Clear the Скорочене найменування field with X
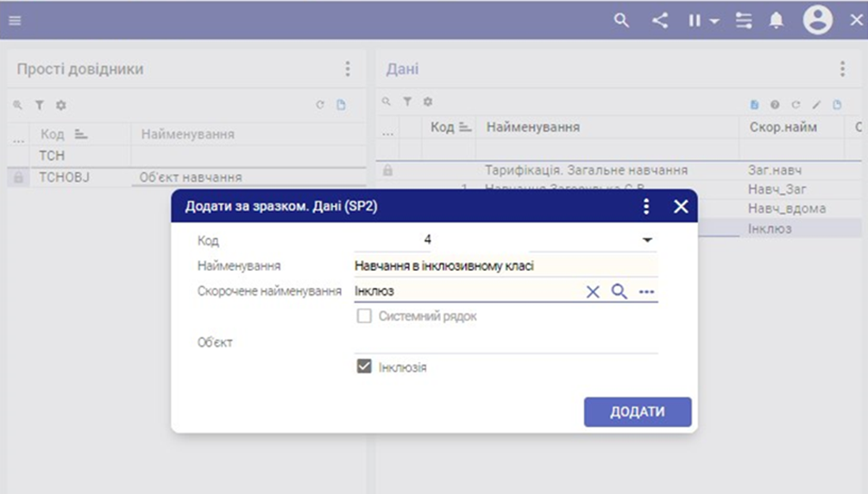This screenshot has width=868, height=494. [x=593, y=292]
